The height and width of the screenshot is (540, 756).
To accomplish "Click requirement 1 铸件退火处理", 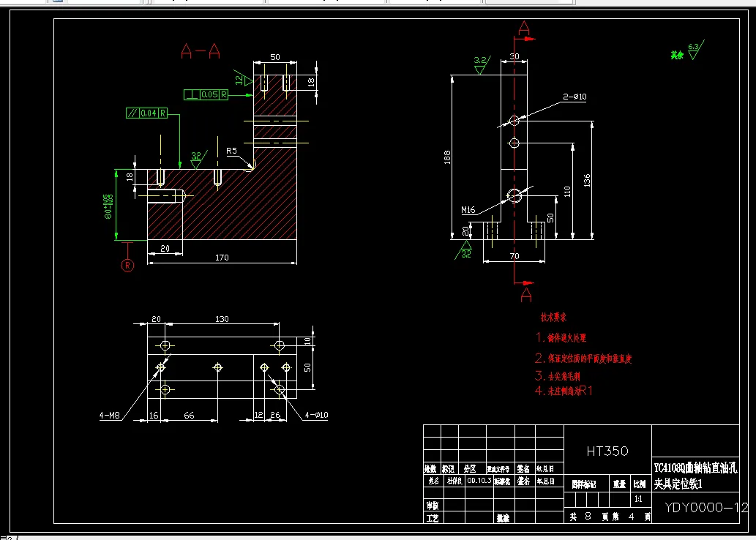I will (x=561, y=338).
